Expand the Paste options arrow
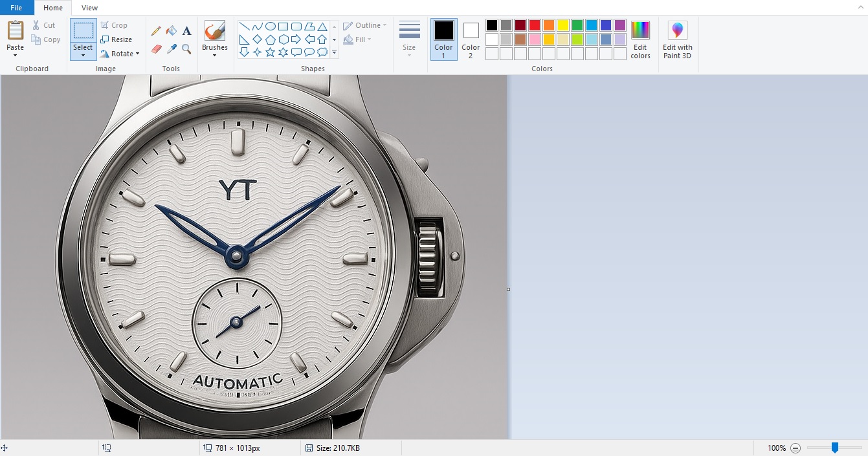868x456 pixels. (x=16, y=56)
